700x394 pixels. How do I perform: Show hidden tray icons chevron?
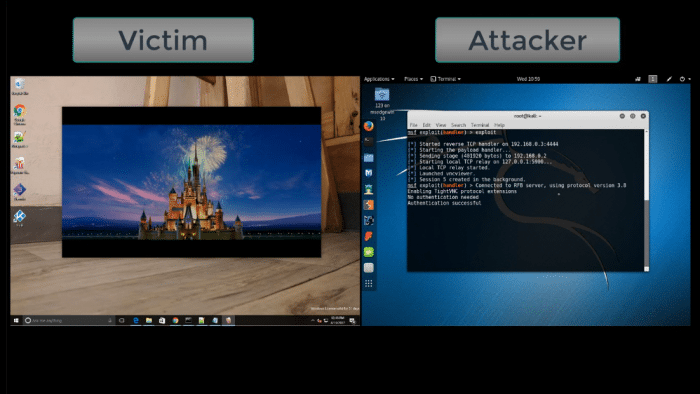point(312,320)
